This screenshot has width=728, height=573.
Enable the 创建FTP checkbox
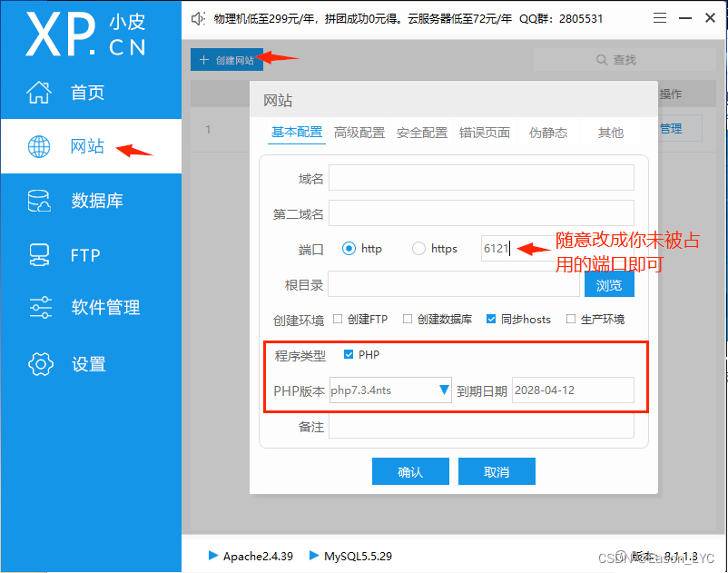(x=338, y=319)
